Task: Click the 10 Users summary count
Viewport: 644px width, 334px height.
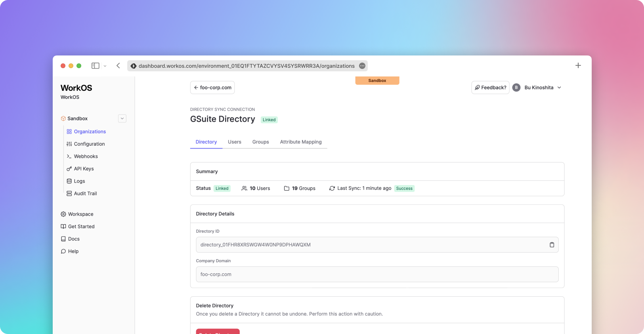Action: coord(256,188)
